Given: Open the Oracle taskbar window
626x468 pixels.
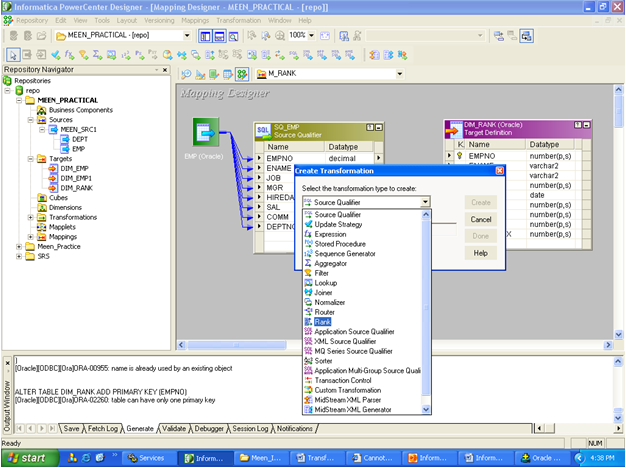Looking at the screenshot, I should (x=542, y=458).
